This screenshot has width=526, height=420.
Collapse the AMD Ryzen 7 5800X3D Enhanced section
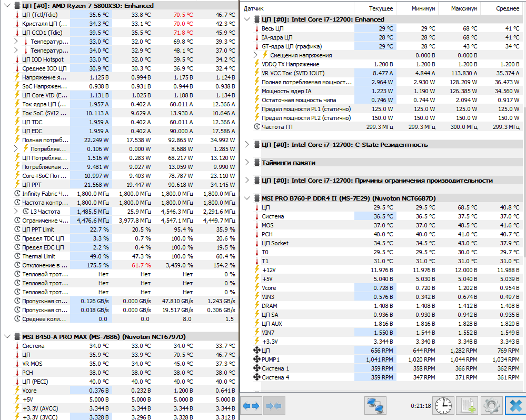[7, 6]
